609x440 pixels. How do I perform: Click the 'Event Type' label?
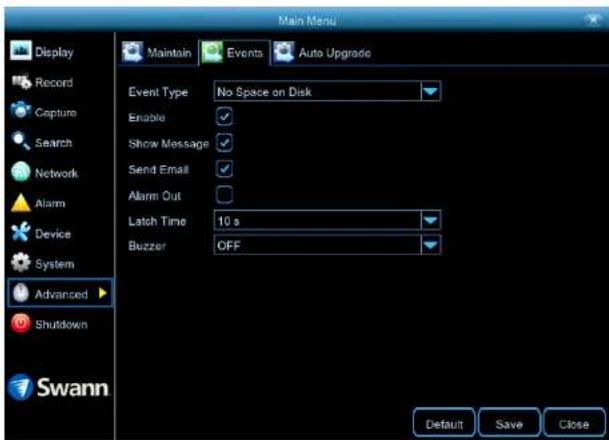coord(158,92)
